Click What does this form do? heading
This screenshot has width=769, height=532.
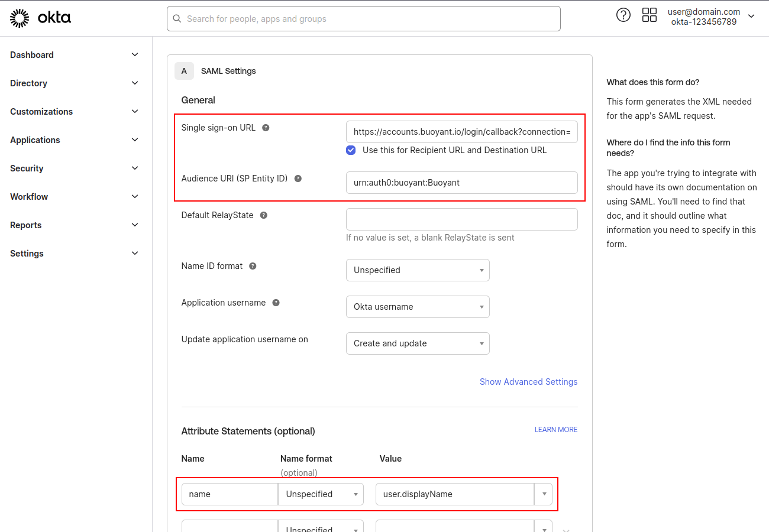click(x=653, y=82)
